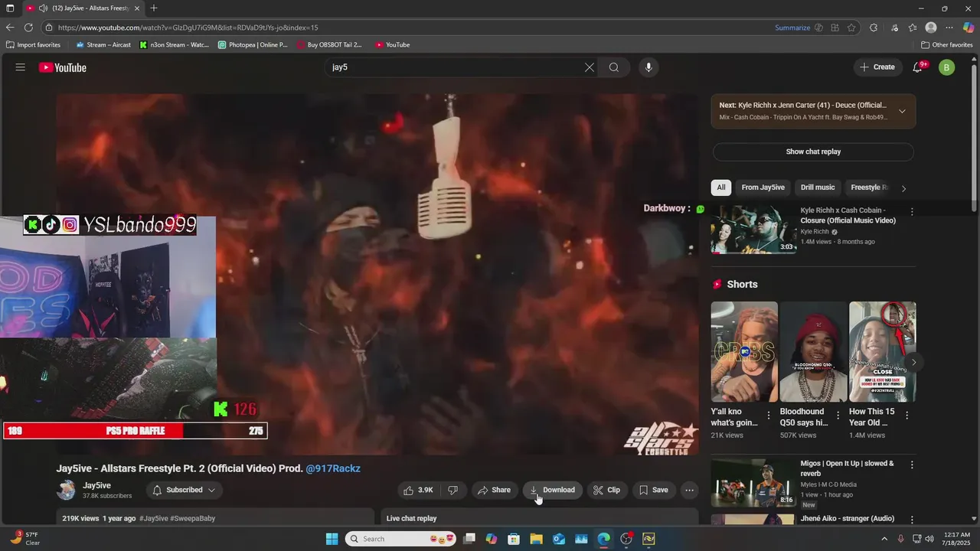The image size is (980, 551).
Task: Toggle Subscribed notification dropdown
Action: [184, 490]
